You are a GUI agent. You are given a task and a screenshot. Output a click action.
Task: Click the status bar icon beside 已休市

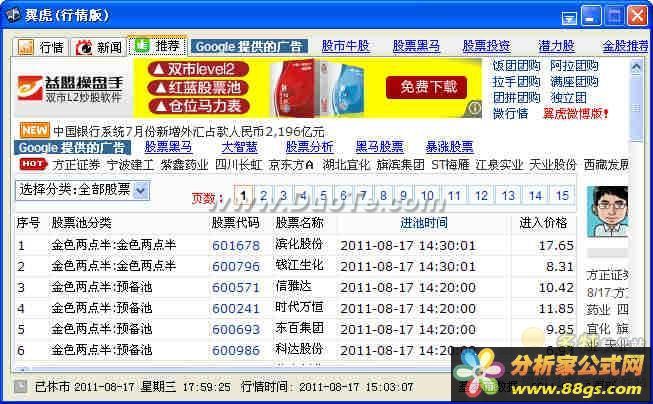20,387
